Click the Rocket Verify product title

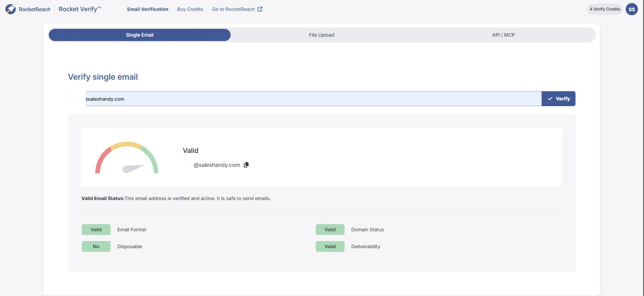point(80,9)
